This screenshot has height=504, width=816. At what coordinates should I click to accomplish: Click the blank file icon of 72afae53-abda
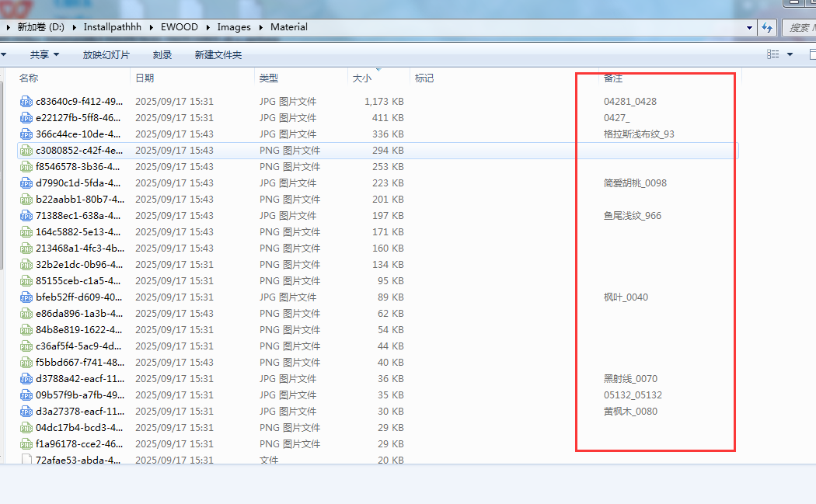click(26, 461)
